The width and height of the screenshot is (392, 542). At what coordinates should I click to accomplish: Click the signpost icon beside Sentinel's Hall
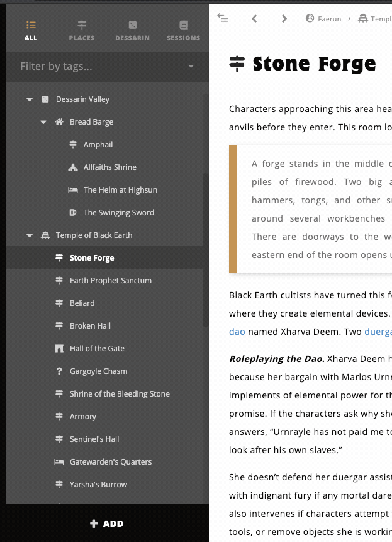tap(59, 439)
